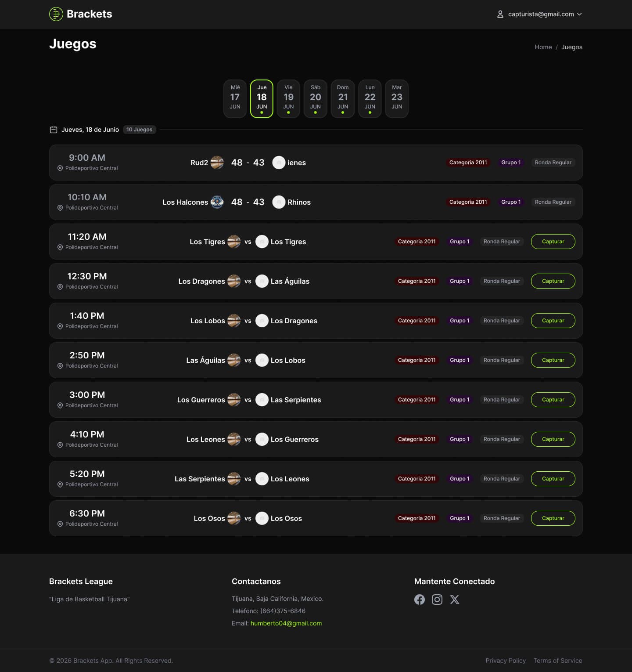Viewport: 632px width, 672px height.
Task: Select Mié 17 JUN date tab
Action: point(235,99)
